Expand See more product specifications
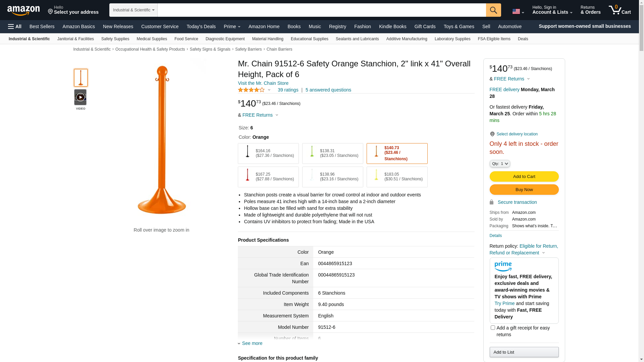Screen dimensions: 644x362 (x=252, y=343)
